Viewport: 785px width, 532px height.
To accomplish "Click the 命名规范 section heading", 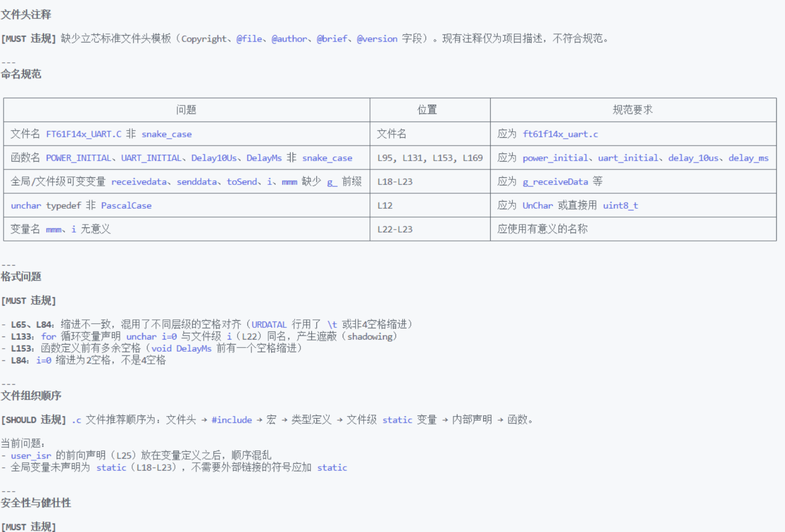I will (21, 74).
